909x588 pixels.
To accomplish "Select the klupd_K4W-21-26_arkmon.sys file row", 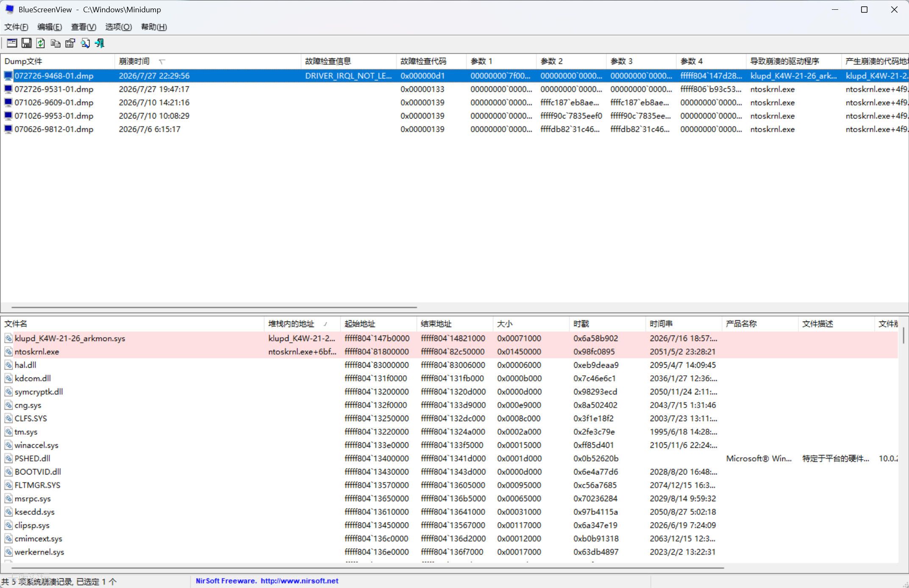I will click(x=449, y=338).
